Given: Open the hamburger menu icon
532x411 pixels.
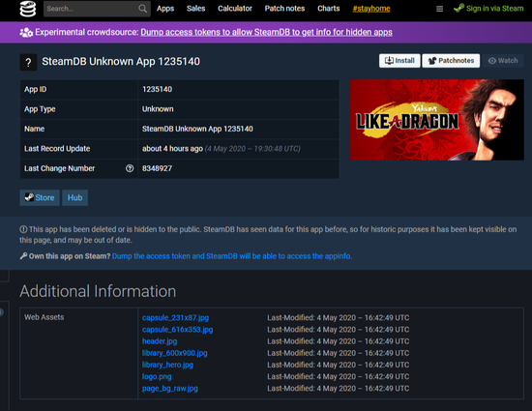Looking at the screenshot, I should click(439, 9).
